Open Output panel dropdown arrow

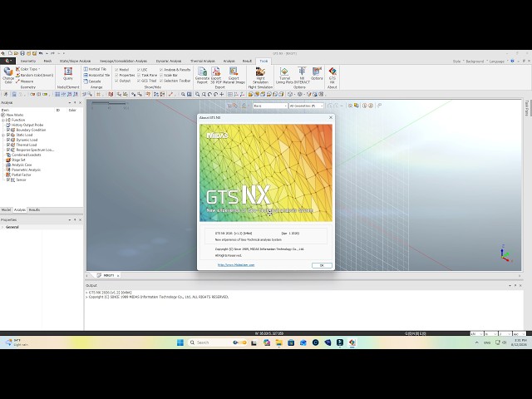point(510,285)
